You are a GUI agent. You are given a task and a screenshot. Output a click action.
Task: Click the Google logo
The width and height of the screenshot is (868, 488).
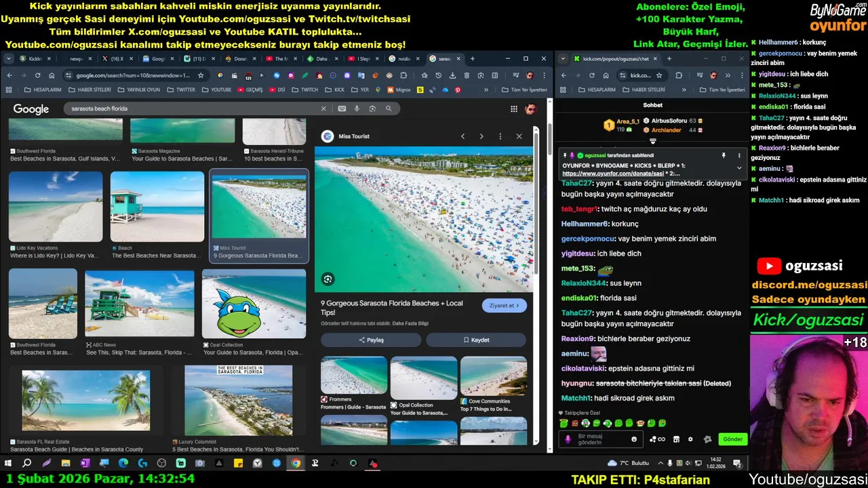(x=31, y=109)
